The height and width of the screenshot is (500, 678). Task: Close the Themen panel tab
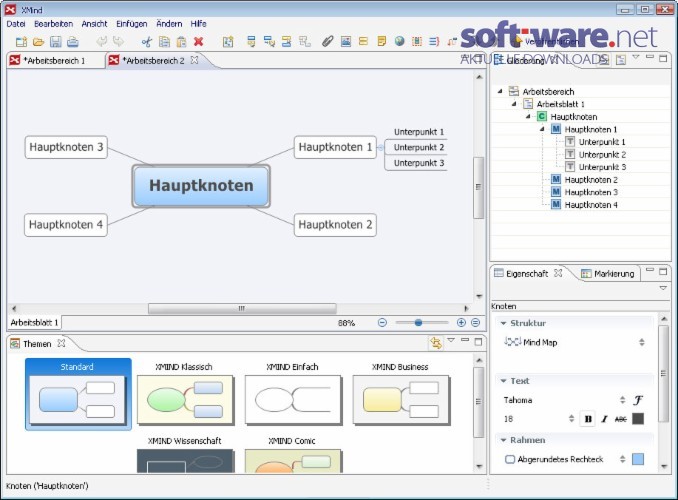(61, 343)
